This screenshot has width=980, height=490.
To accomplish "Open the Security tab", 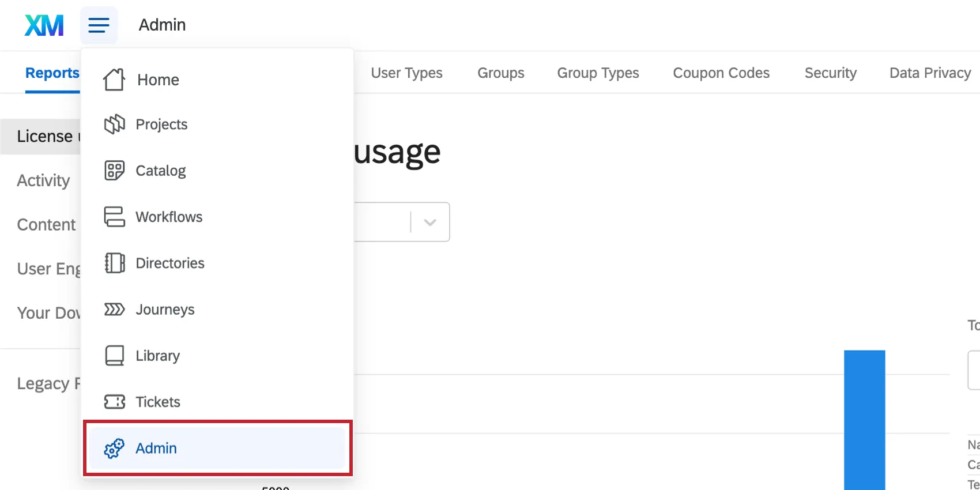I will [830, 73].
